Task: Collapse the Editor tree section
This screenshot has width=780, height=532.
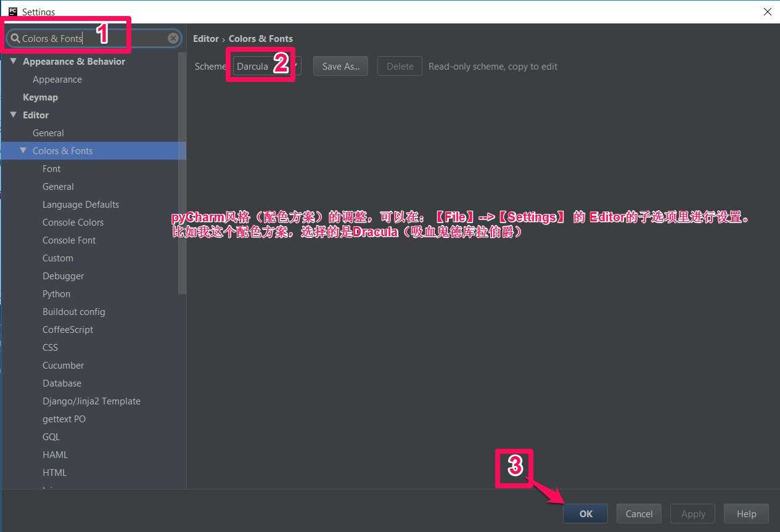Action: coord(14,115)
